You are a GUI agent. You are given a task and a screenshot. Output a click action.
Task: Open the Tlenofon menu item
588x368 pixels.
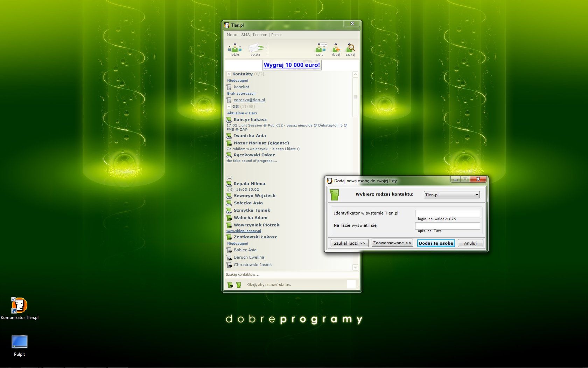(x=260, y=35)
